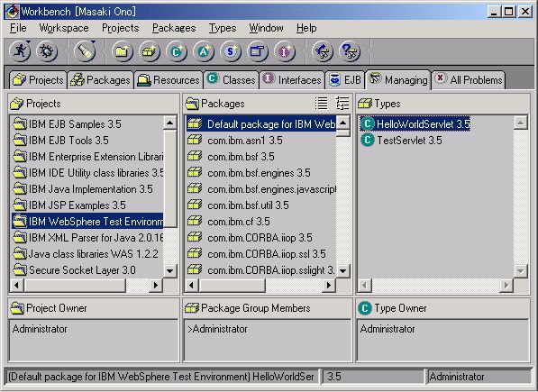
Task: Select com.ibm.CORBA.iiop.ssl 3.5 package
Action: tap(261, 254)
